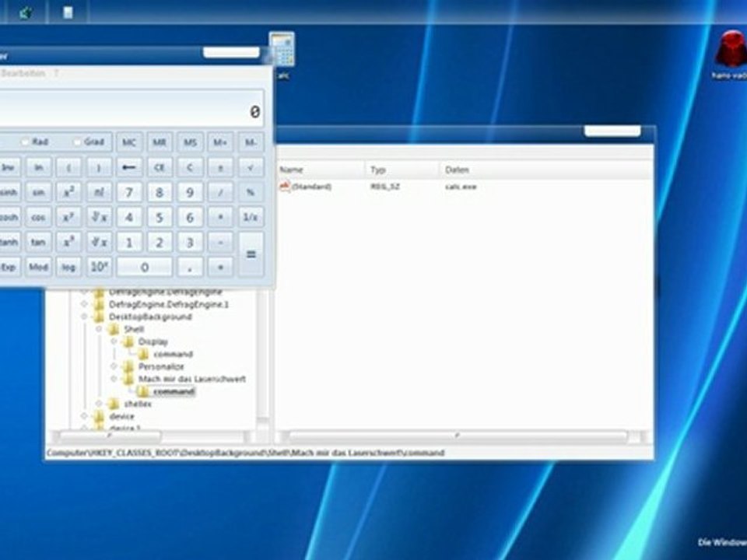The height and width of the screenshot is (560, 747).
Task: Select the Rad radio button
Action: coord(25,142)
